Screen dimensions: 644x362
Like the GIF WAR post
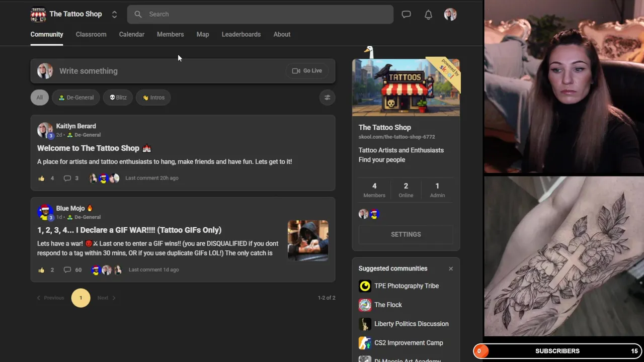point(41,270)
